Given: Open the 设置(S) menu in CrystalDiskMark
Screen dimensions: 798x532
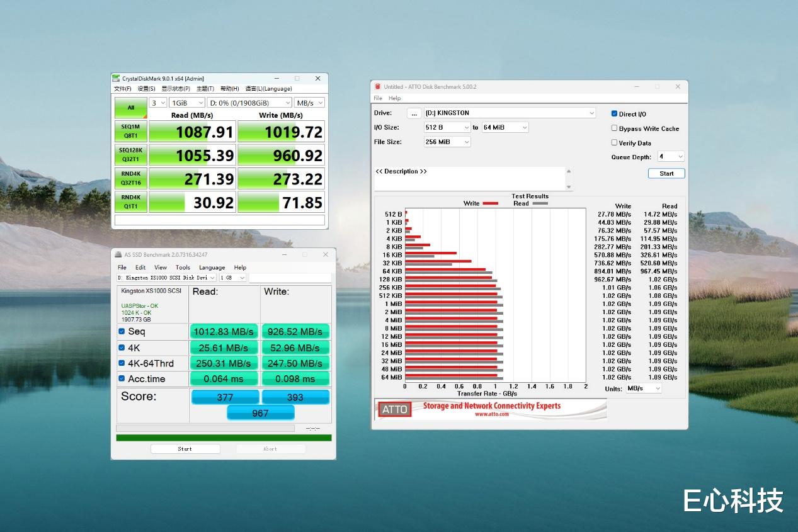Looking at the screenshot, I should 147,89.
